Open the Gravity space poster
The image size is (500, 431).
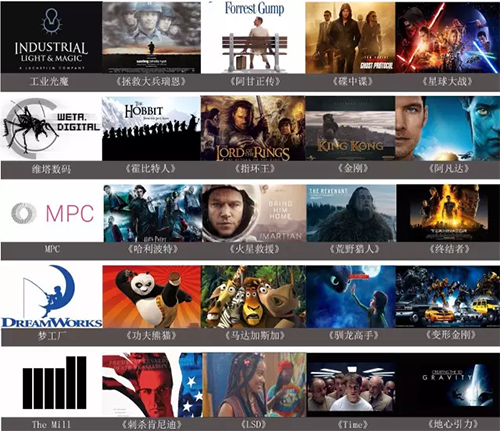point(448,385)
